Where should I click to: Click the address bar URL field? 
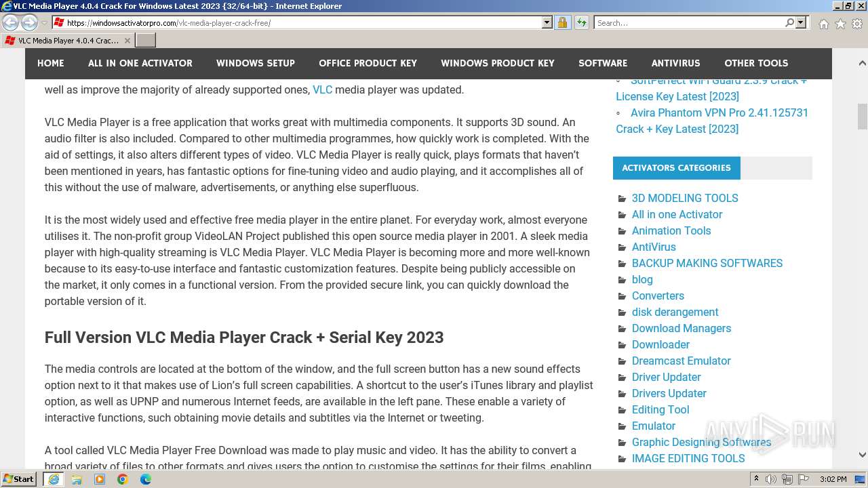tap(303, 22)
